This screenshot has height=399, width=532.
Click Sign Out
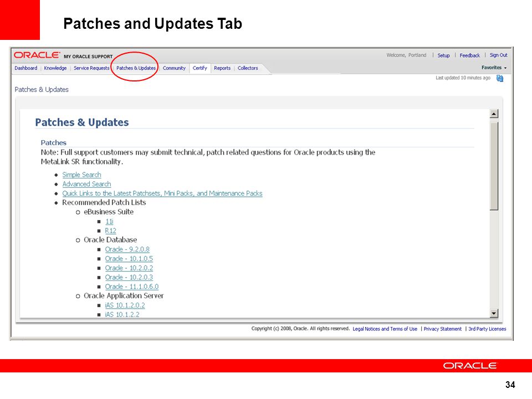tap(498, 55)
